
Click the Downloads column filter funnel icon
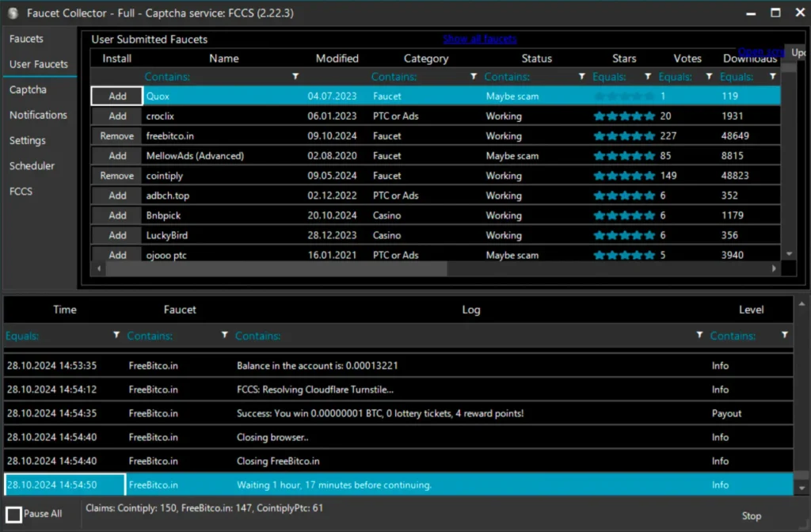pos(773,77)
